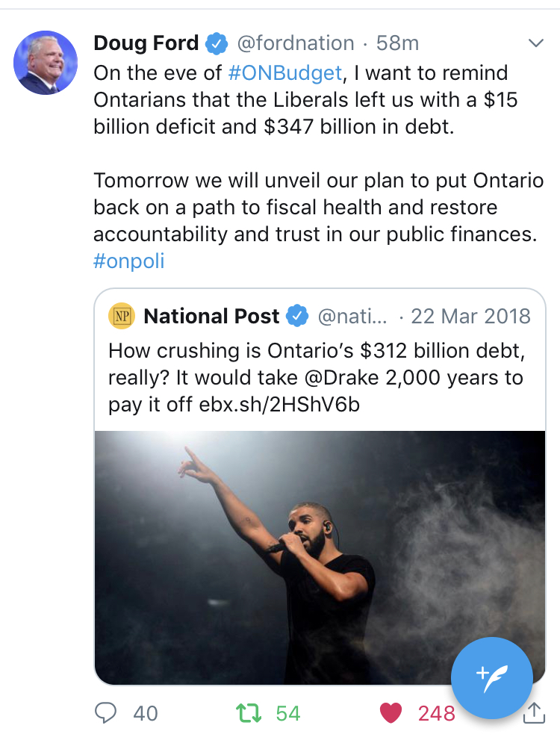Tap the National Post logo avatar
The height and width of the screenshot is (746, 560).
pyautogui.click(x=121, y=316)
